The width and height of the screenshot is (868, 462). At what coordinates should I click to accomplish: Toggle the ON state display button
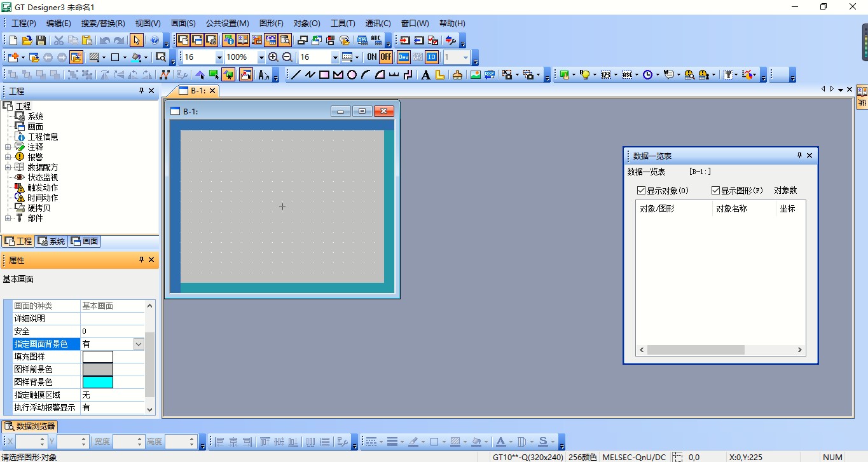point(372,57)
